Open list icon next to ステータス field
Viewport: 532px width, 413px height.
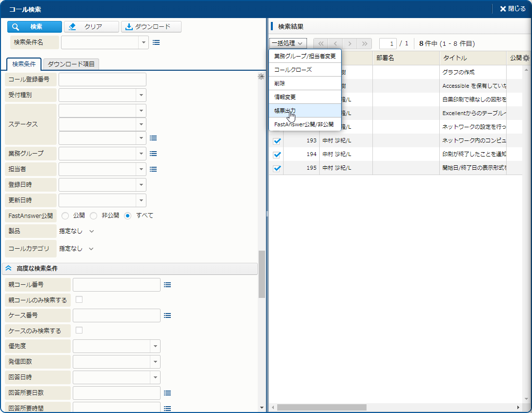[153, 138]
